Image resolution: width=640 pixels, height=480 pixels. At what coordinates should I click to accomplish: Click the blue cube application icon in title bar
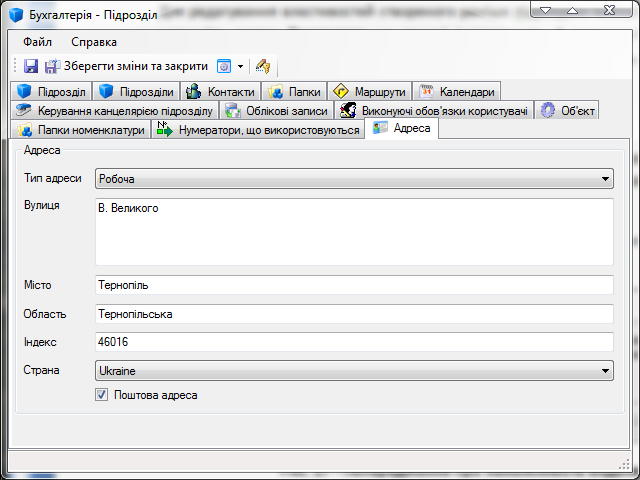(x=16, y=15)
